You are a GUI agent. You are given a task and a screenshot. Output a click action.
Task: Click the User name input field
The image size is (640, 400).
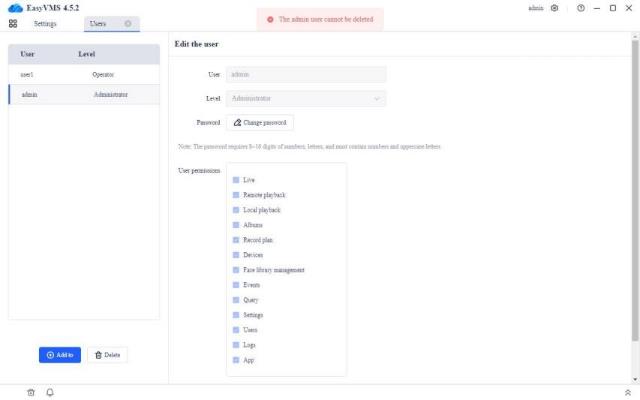click(306, 74)
